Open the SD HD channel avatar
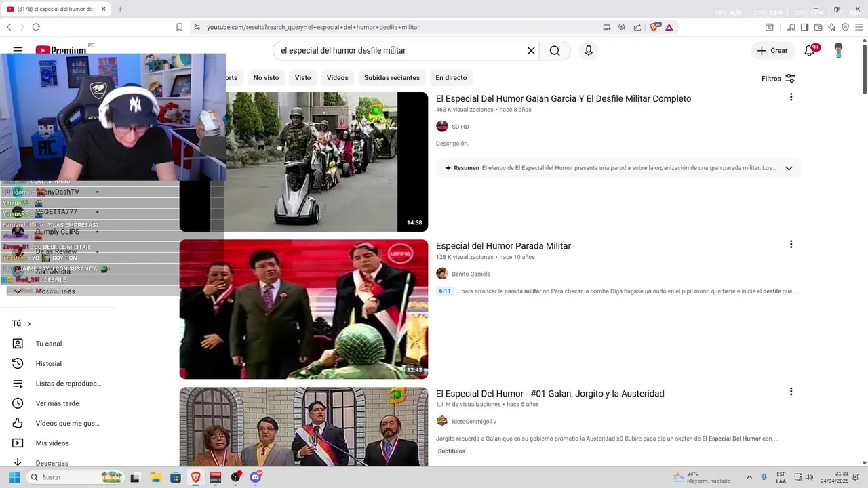Viewport: 868px width, 488px height. click(x=442, y=127)
